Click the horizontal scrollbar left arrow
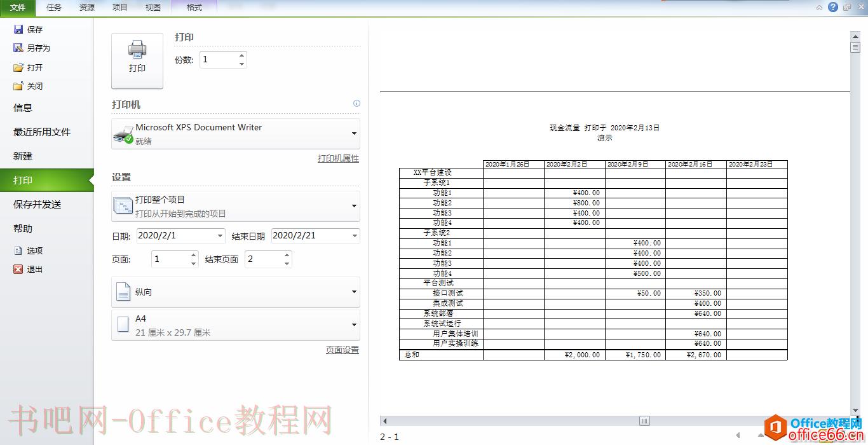 [384, 421]
